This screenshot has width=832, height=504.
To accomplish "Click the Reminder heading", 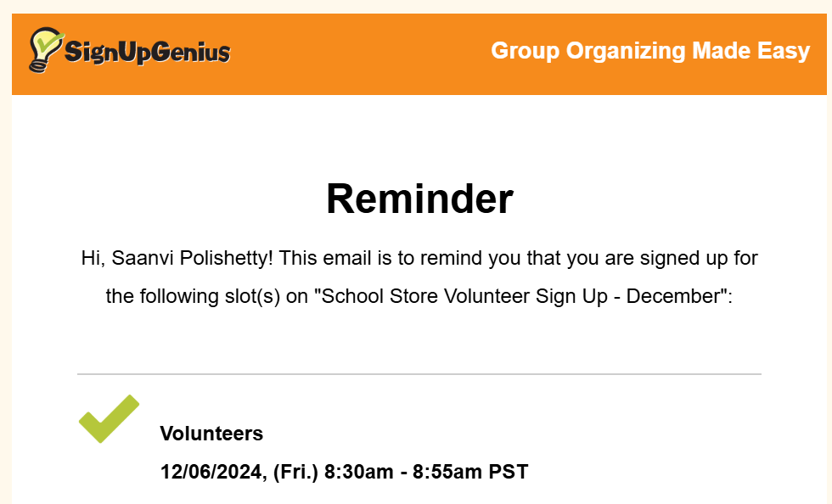I will click(x=419, y=199).
